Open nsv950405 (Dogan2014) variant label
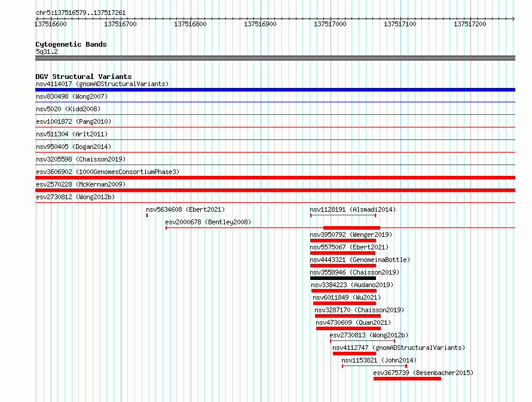The height and width of the screenshot is (402, 532). pos(74,147)
